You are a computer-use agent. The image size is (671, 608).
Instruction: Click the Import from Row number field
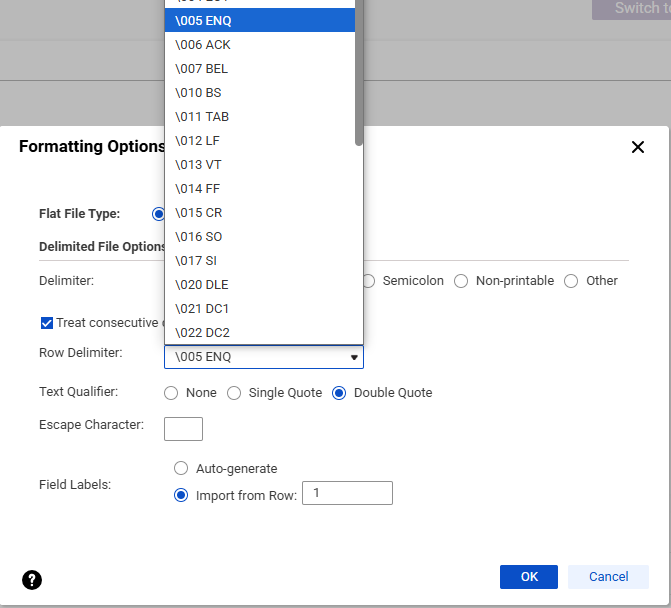pyautogui.click(x=347, y=493)
